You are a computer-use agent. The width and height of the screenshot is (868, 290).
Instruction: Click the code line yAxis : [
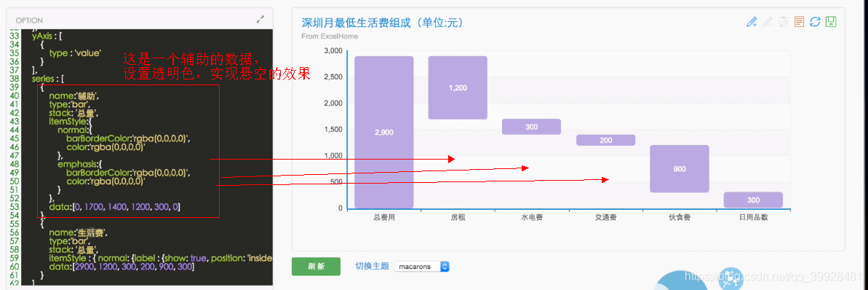(47, 36)
